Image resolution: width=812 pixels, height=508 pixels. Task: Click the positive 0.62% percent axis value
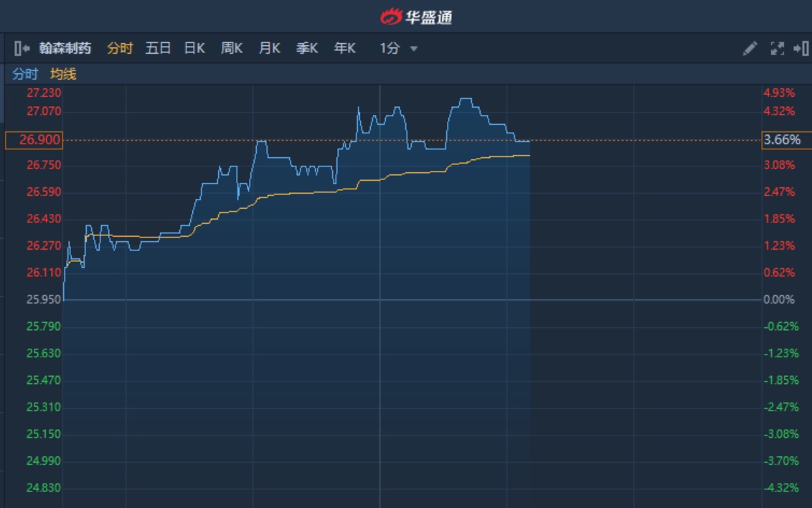pyautogui.click(x=780, y=273)
